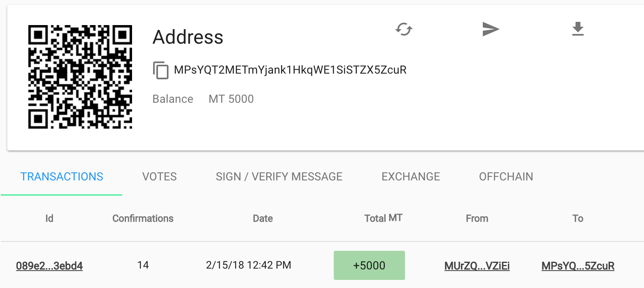This screenshot has height=288, width=644.
Task: Open recipient address MPsYQ...5ZcuR link
Action: pyautogui.click(x=578, y=266)
